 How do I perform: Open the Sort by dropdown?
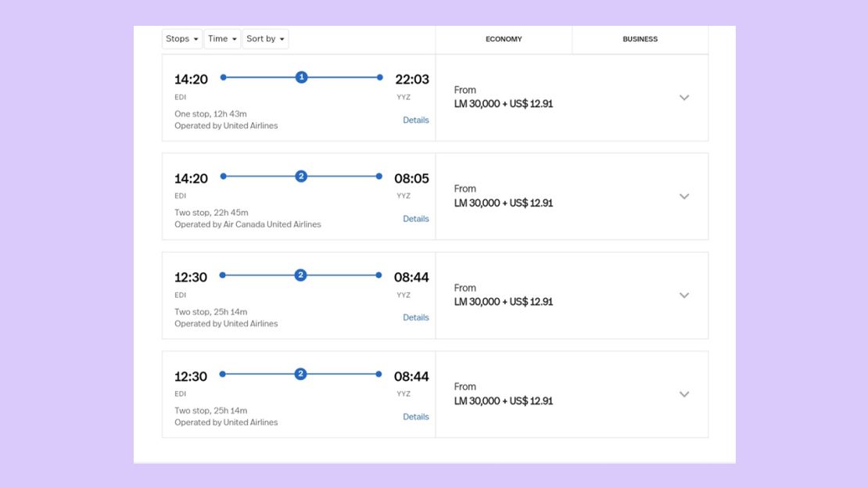(265, 39)
